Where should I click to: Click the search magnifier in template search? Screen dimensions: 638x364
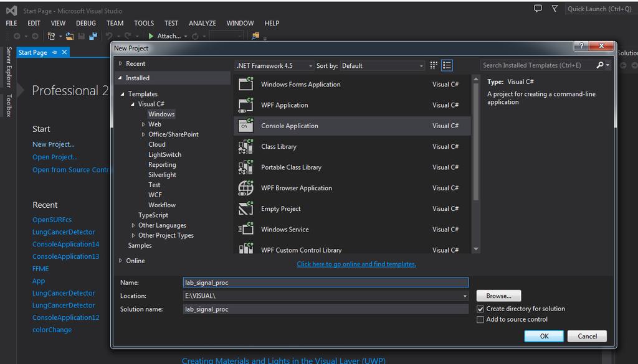point(600,65)
